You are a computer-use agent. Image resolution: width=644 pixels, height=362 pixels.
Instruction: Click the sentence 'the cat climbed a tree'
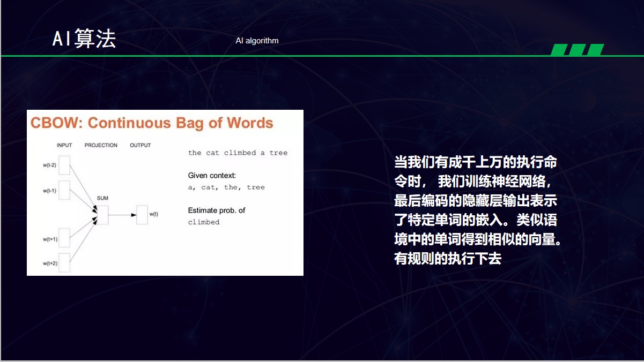238,153
